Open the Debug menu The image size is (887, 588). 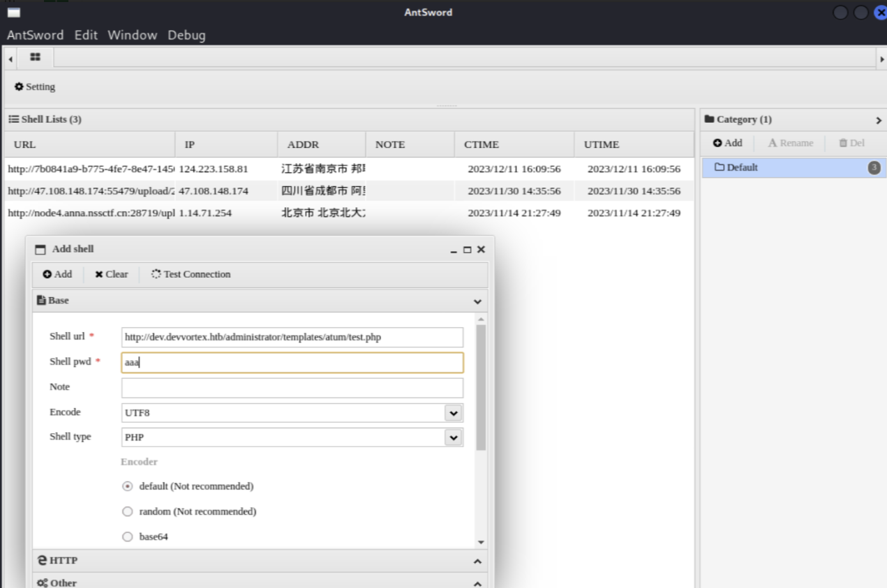click(186, 35)
